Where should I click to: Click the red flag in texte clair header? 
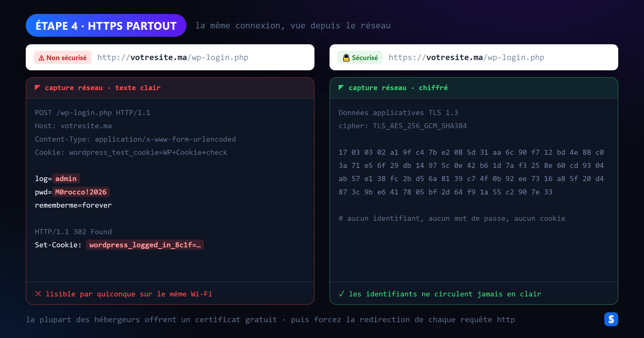(38, 87)
